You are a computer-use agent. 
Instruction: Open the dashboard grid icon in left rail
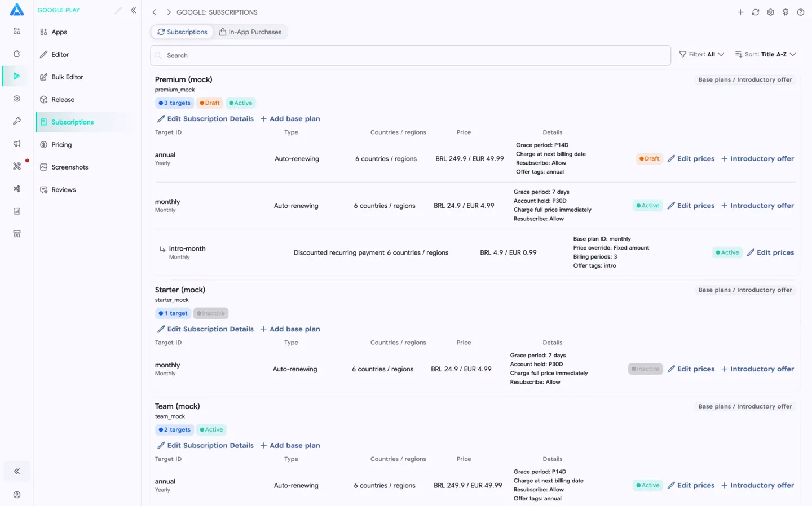coord(17,31)
